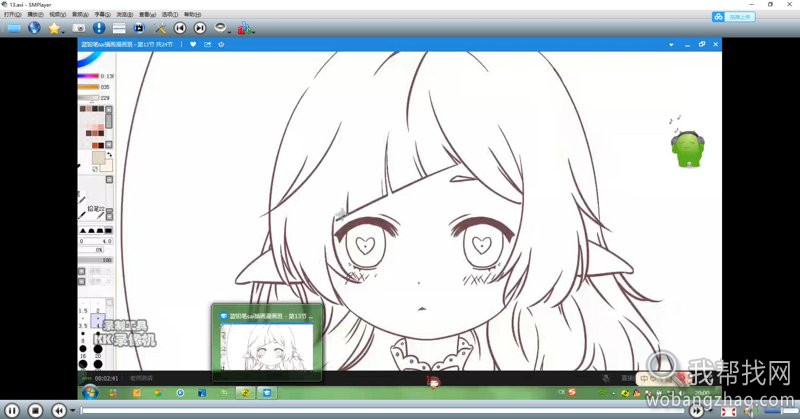The width and height of the screenshot is (800, 419).
Task: Seek forward with the fast-forward button
Action: [x=695, y=410]
